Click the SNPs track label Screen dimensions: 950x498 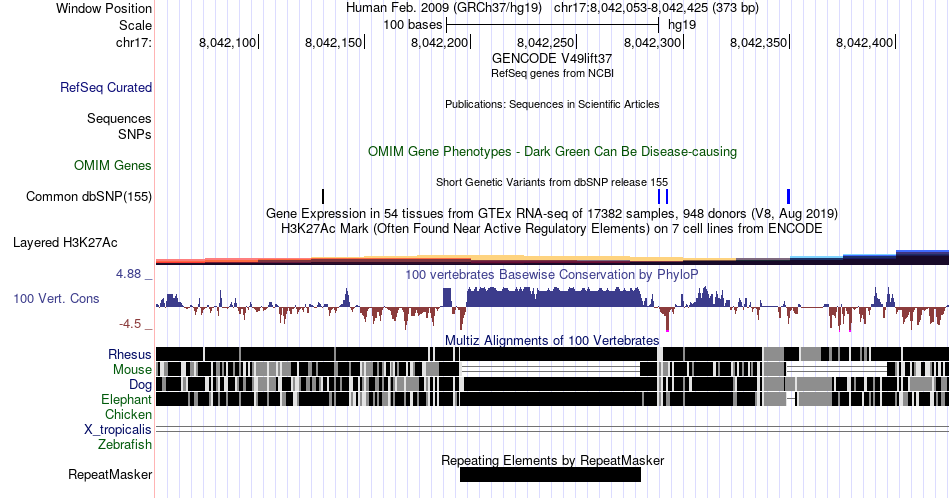tap(135, 134)
